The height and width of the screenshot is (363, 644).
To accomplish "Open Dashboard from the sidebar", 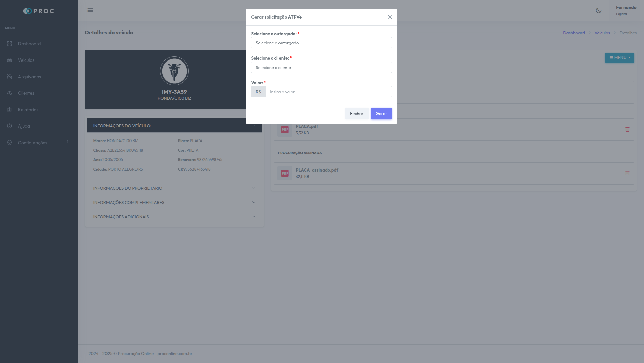I will pos(29,44).
